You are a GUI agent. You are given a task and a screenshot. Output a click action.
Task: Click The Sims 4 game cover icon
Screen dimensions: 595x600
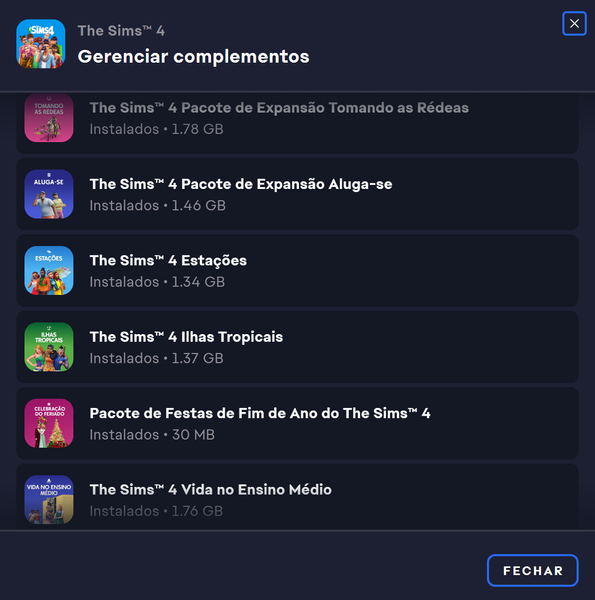point(41,44)
